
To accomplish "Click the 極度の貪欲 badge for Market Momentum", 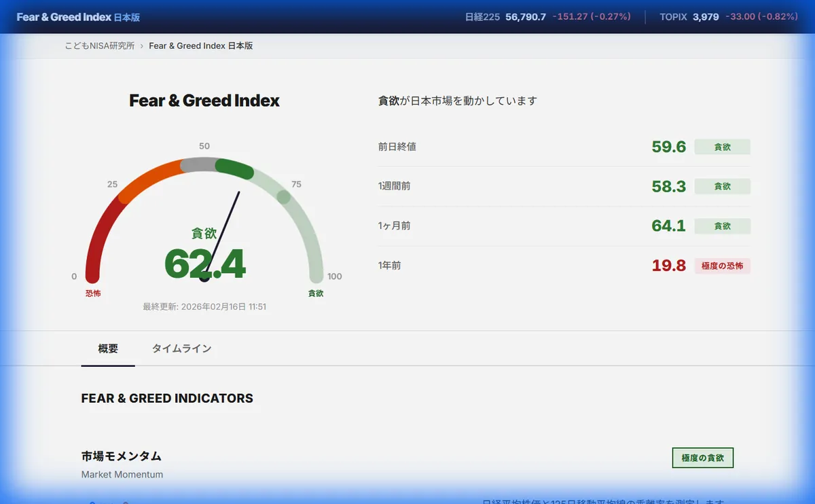I will pos(703,458).
